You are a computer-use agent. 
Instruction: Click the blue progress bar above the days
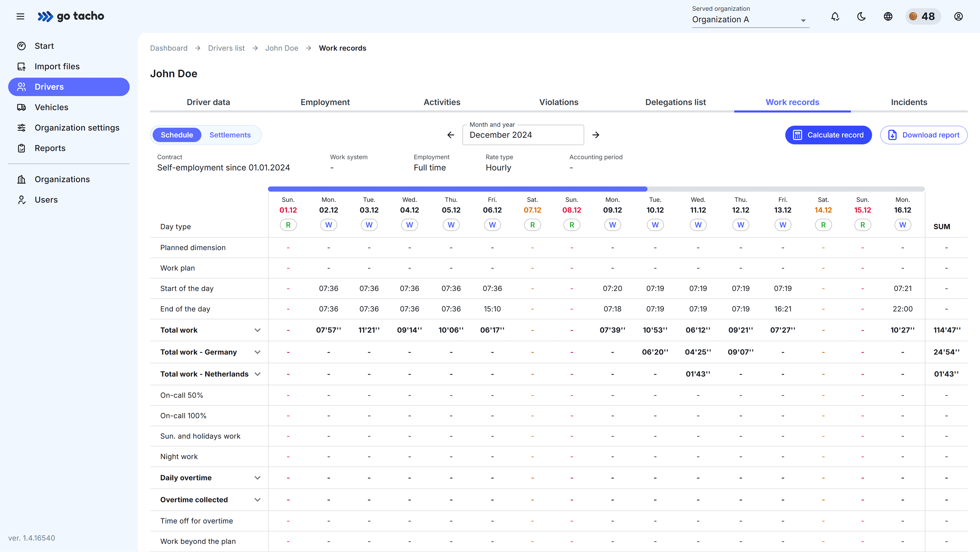click(457, 189)
